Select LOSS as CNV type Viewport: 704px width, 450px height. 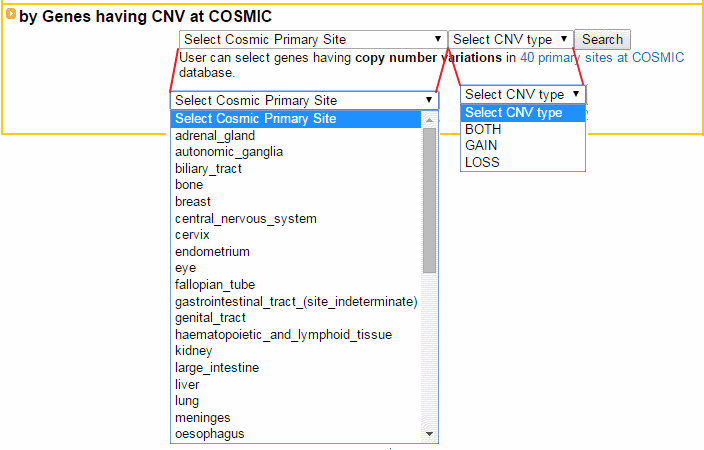tap(523, 162)
